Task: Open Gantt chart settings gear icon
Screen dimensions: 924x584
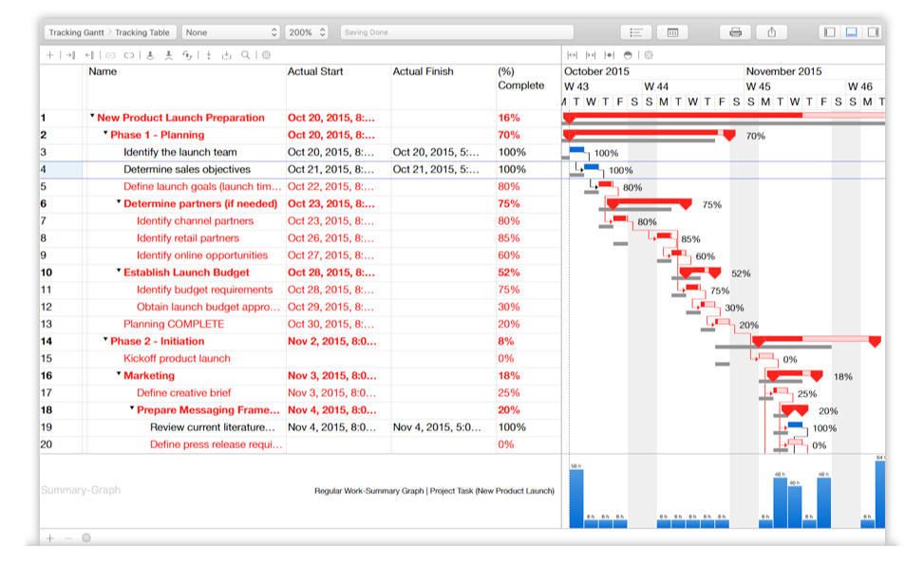Action: 649,55
